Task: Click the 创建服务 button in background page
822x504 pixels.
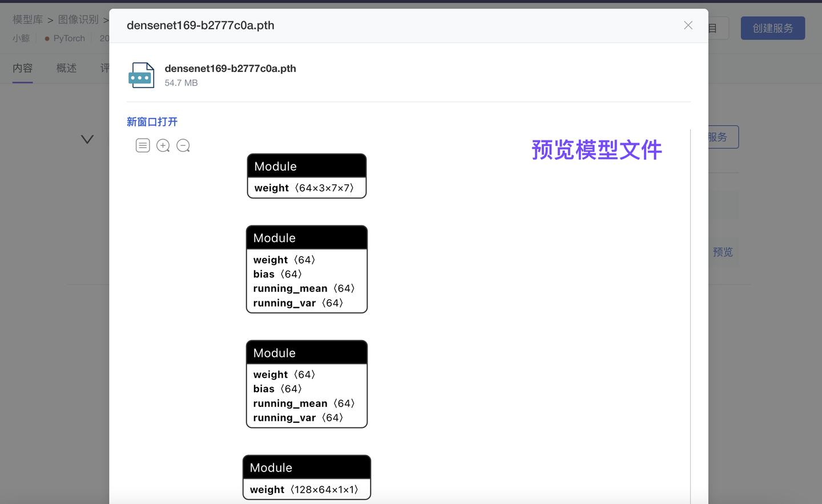Action: [773, 28]
